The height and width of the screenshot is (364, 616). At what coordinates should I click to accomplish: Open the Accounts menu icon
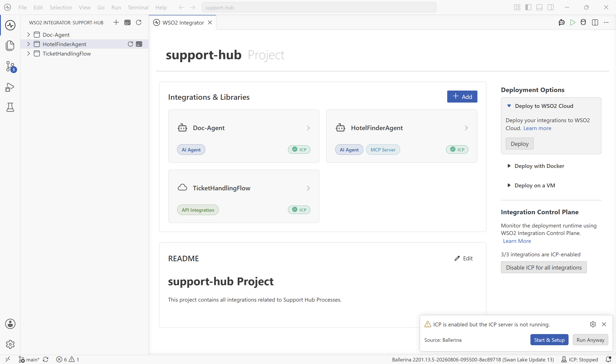[10, 324]
